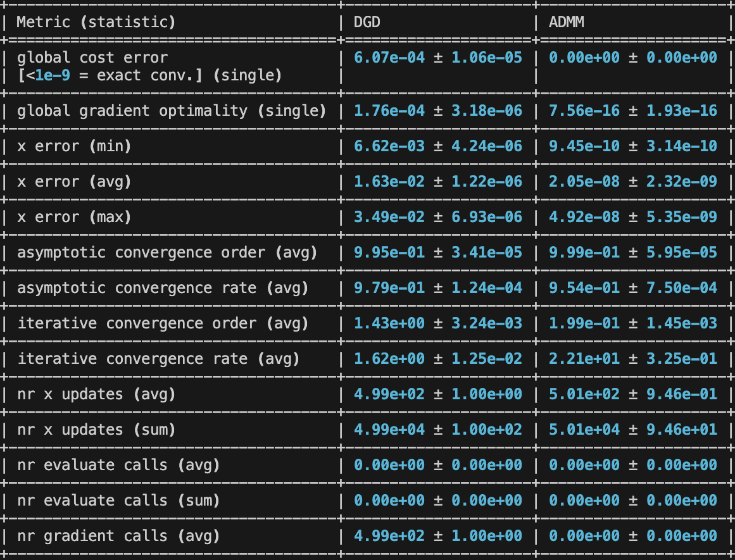The width and height of the screenshot is (735, 560).
Task: Click DGD value 6.62e-03 ± 4.24e-06
Action: point(438,146)
